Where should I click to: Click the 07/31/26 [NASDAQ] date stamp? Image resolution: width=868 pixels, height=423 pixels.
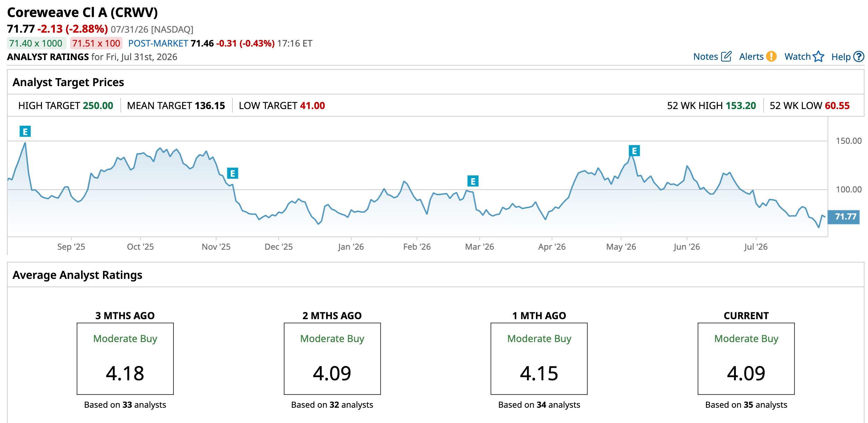coord(152,29)
